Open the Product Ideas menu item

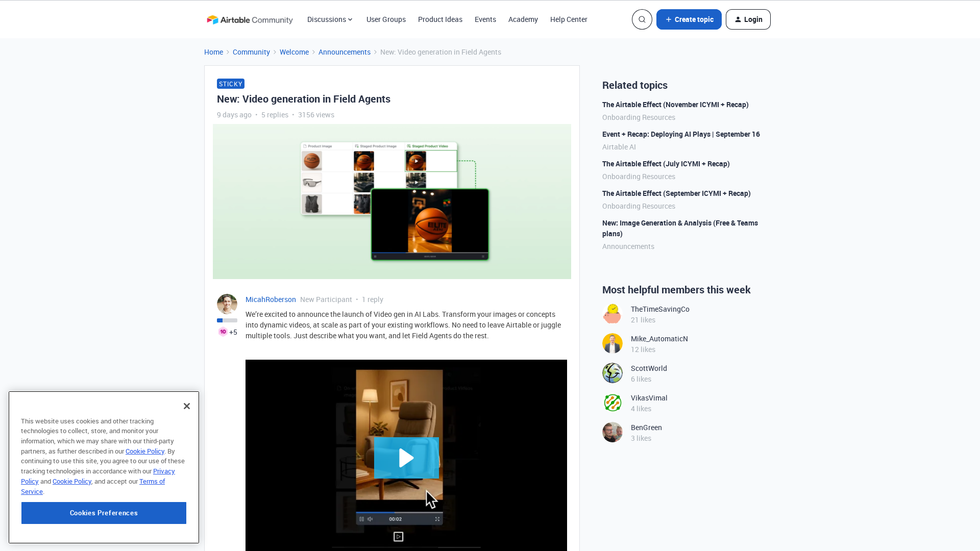(x=440, y=19)
